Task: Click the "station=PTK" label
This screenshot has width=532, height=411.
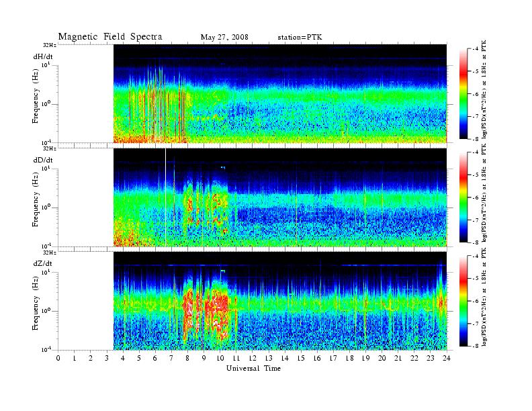Action: 300,38
